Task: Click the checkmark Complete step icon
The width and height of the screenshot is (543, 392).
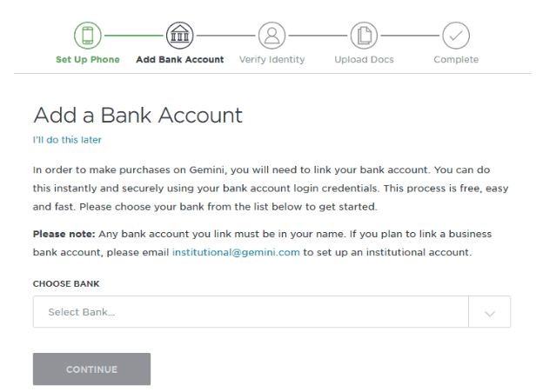Action: pyautogui.click(x=456, y=36)
